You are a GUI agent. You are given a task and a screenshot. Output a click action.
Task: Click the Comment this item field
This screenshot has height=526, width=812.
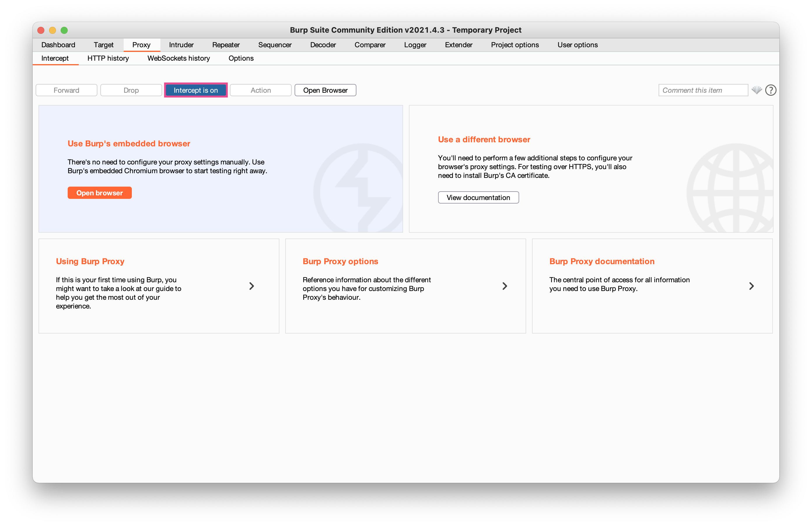[703, 90]
